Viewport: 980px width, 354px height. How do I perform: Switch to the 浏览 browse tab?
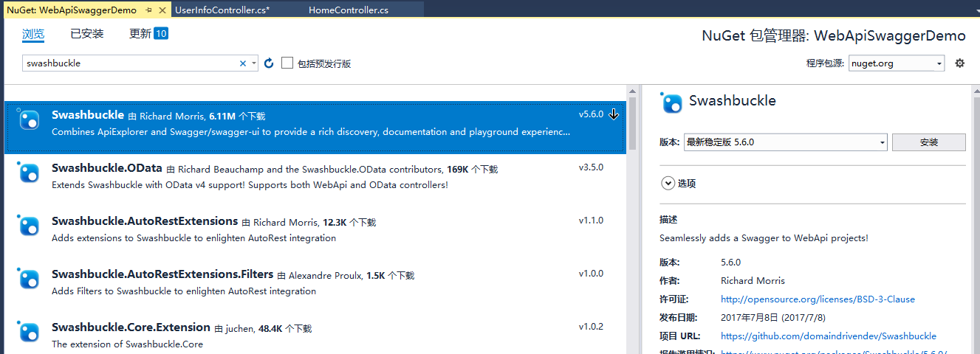33,34
